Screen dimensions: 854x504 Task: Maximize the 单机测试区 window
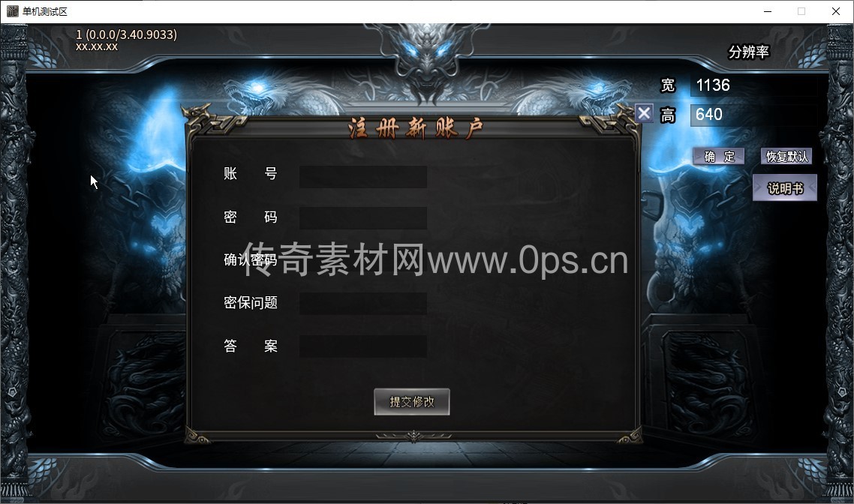pos(801,11)
